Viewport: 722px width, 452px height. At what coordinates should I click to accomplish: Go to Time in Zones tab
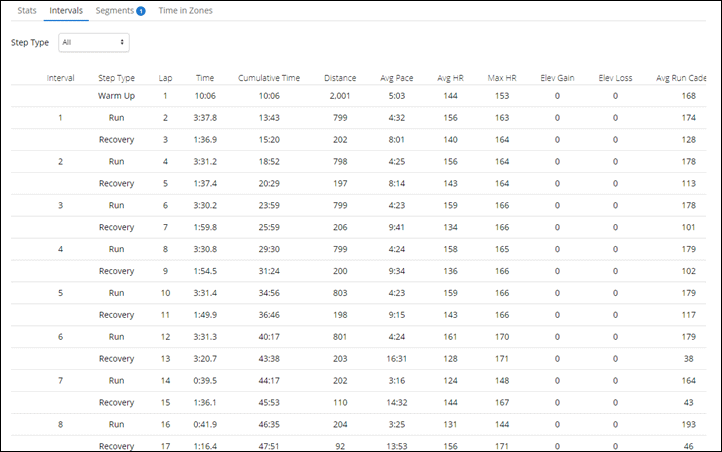pos(186,11)
